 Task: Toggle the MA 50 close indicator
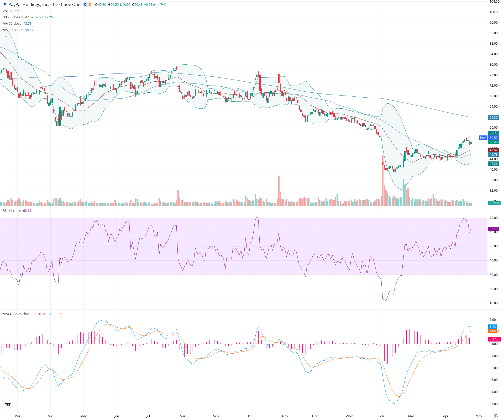[5, 23]
